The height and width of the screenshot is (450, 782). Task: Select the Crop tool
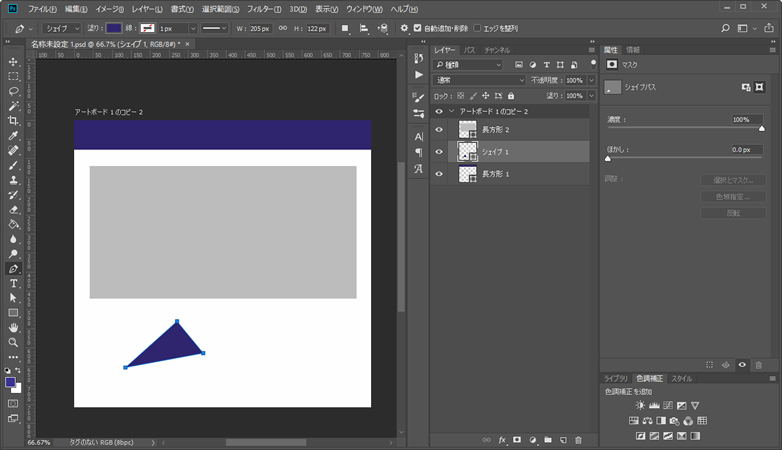[x=13, y=121]
